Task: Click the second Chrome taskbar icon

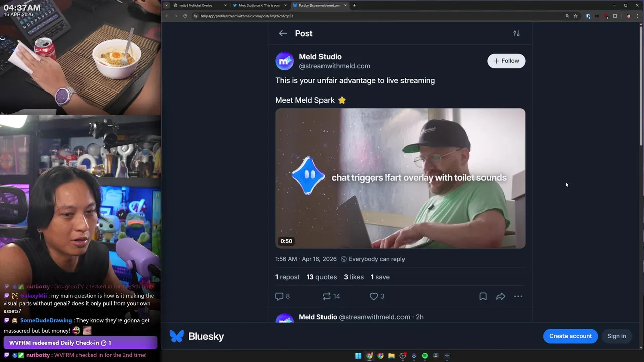Action: [x=380, y=356]
